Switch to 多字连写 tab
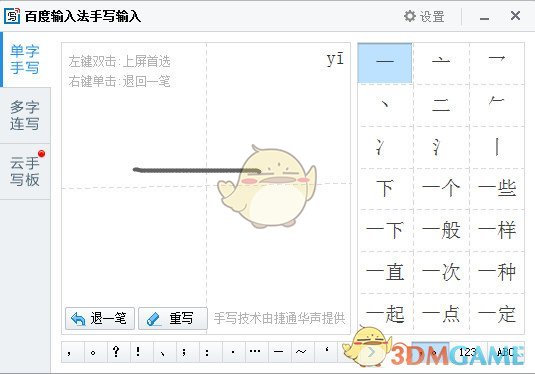 (x=25, y=115)
